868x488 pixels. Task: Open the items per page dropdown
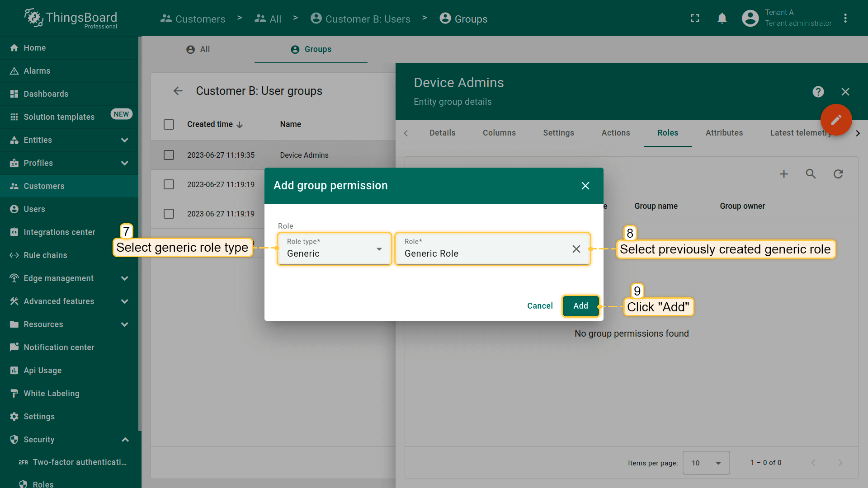706,463
